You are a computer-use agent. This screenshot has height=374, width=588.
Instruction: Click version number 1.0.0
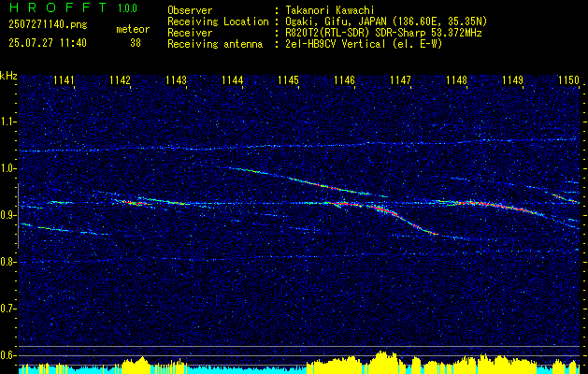127,8
